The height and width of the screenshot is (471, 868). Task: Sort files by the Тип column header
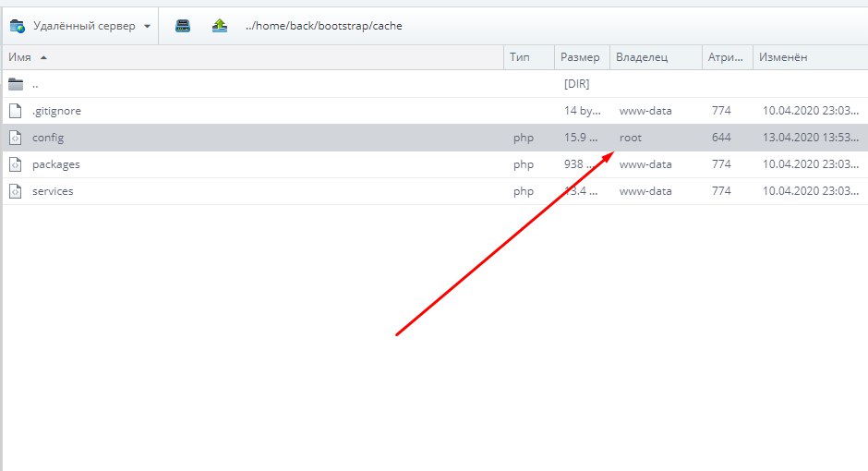pyautogui.click(x=529, y=57)
